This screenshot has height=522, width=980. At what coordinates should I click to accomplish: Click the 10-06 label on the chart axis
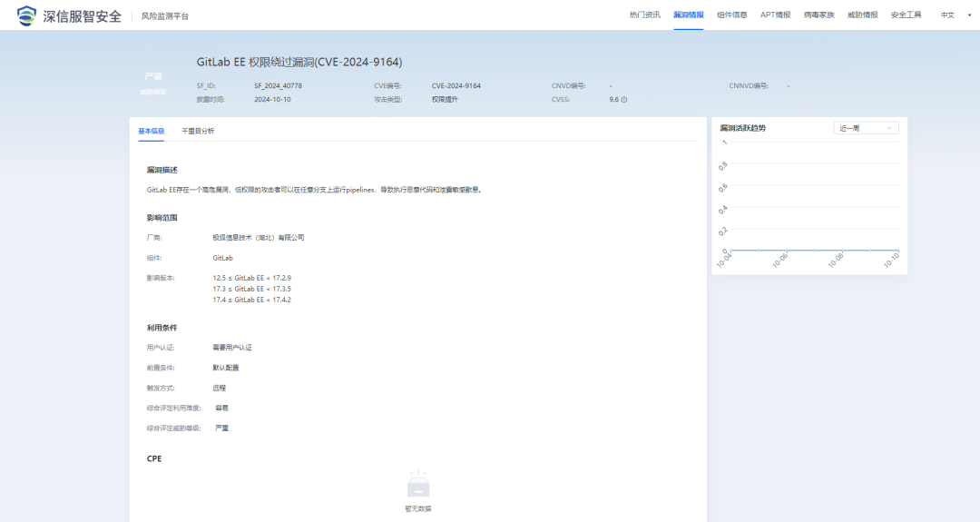point(780,261)
